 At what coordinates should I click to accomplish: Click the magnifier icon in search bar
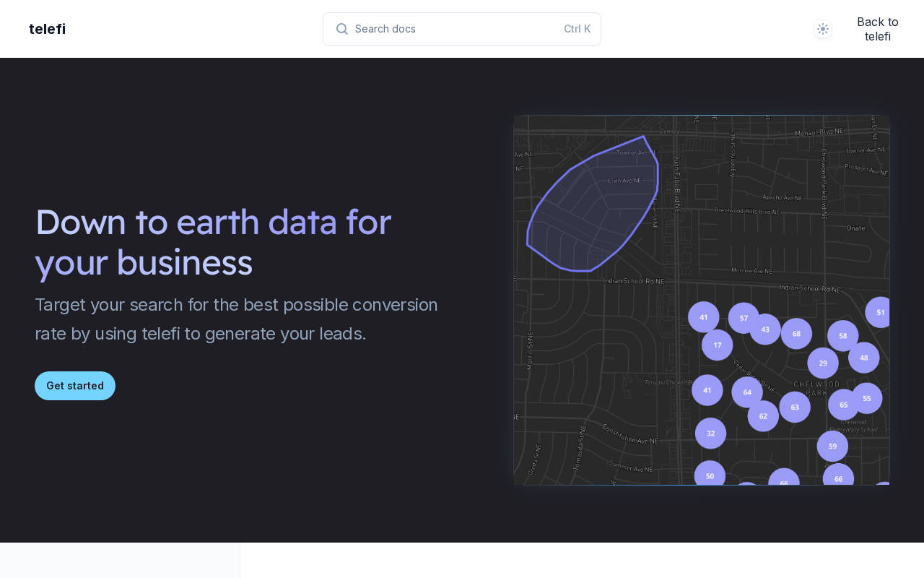pos(342,29)
